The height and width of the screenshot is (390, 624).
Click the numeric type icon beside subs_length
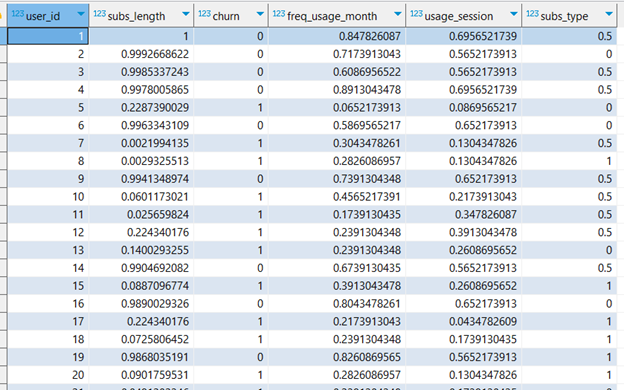[99, 14]
